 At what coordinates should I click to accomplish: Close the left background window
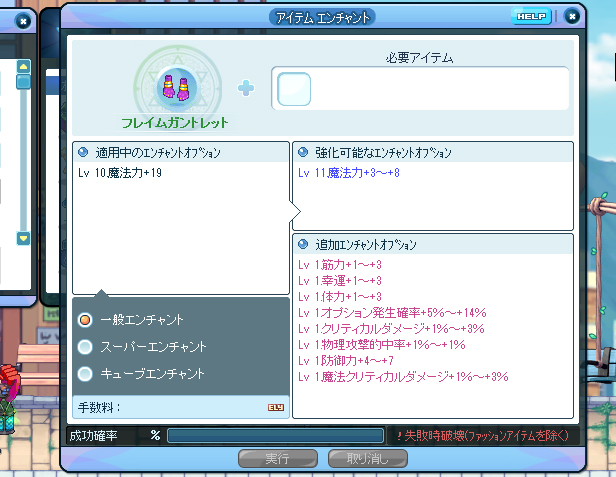coord(23,21)
